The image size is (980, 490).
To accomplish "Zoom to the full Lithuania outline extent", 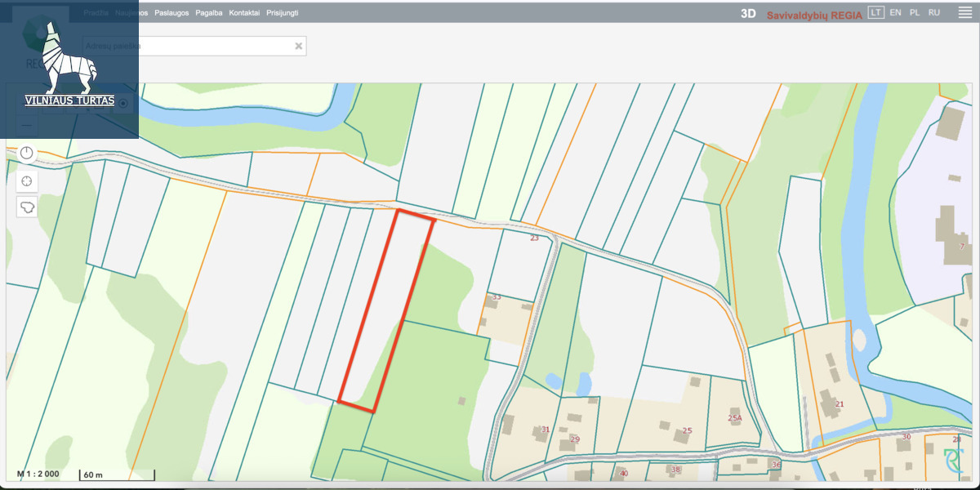I will tap(27, 207).
